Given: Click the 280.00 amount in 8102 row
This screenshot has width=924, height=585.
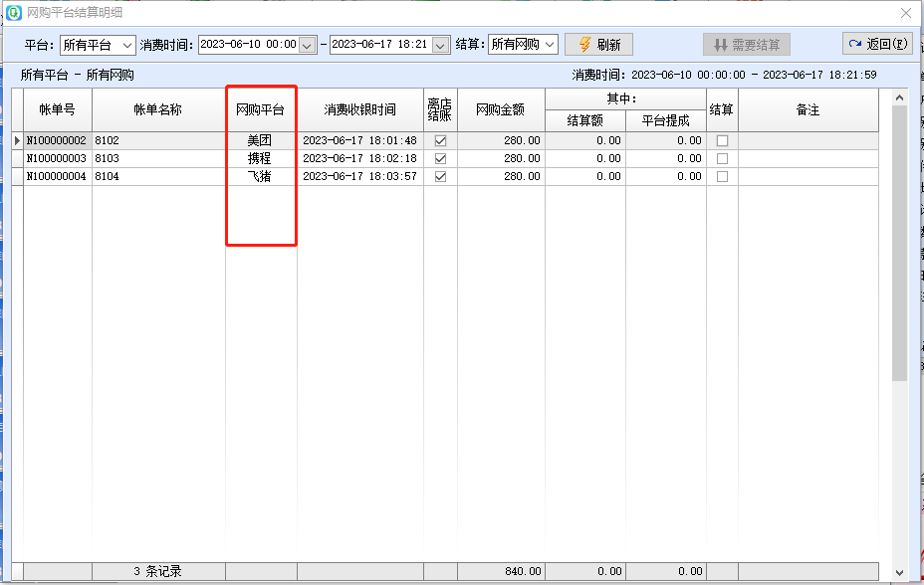Looking at the screenshot, I should point(522,140).
